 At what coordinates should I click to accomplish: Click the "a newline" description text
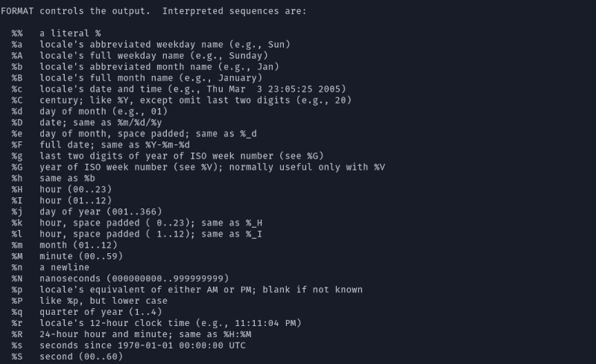pyautogui.click(x=65, y=268)
